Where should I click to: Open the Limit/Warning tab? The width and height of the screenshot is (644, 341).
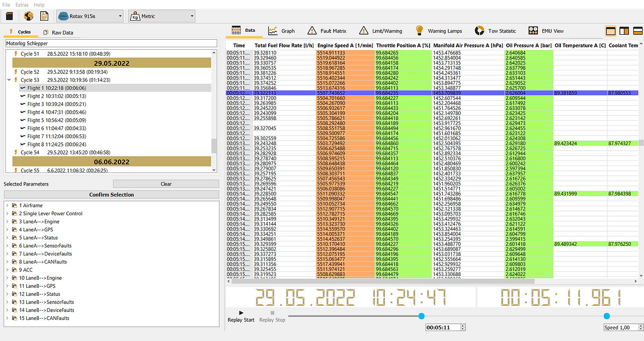click(x=381, y=31)
